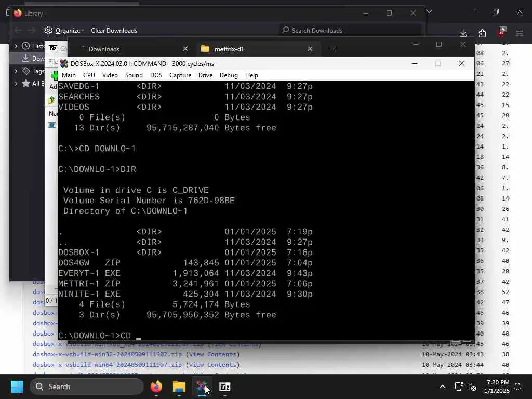Open dosbox-x-vsbuild-win32-20240509111907.zip link
532x399 pixels.
(107, 354)
